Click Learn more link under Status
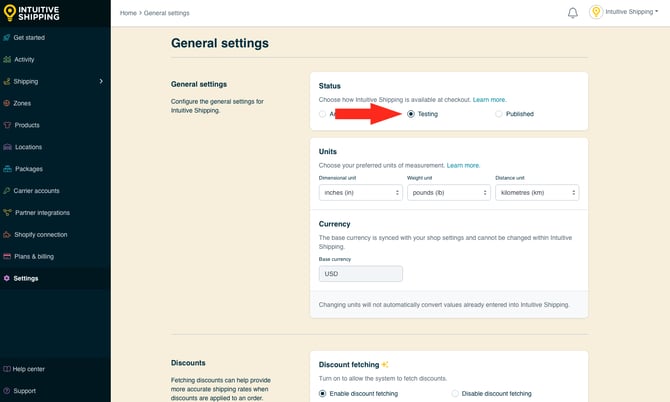This screenshot has width=670, height=402. pyautogui.click(x=489, y=100)
